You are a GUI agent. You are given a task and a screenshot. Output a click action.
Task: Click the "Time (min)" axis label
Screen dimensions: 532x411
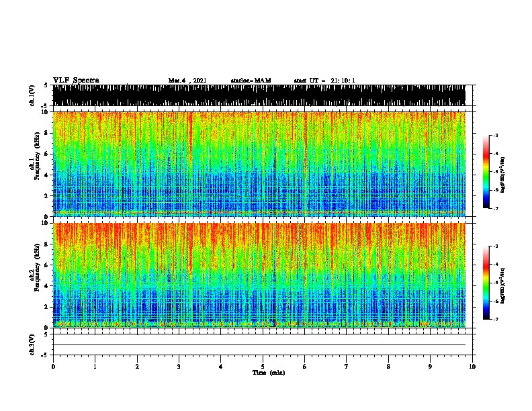pyautogui.click(x=269, y=373)
